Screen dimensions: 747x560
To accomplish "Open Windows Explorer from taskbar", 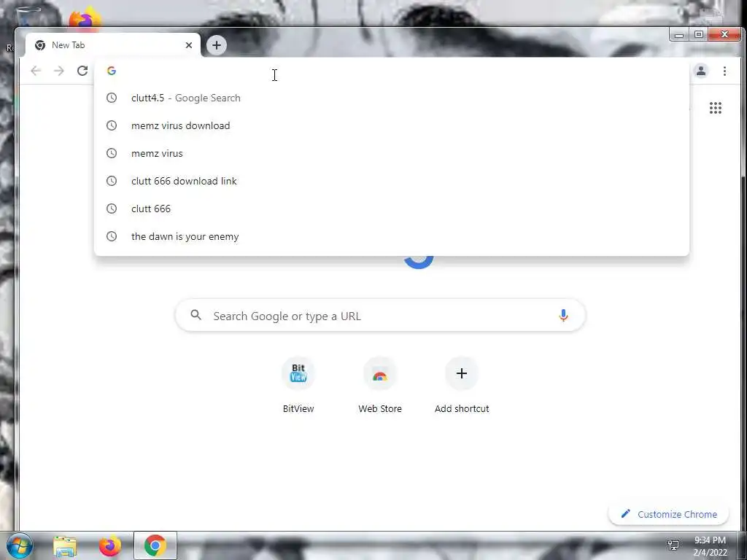I will point(65,546).
